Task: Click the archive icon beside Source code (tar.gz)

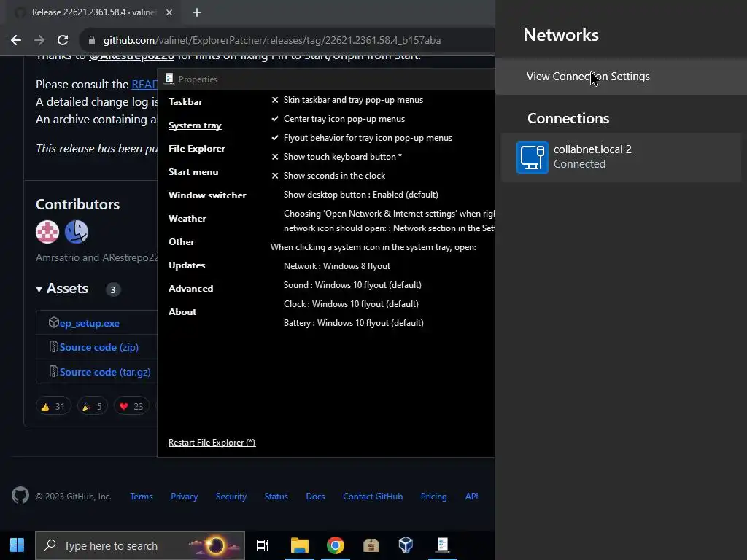Action: [x=54, y=371]
